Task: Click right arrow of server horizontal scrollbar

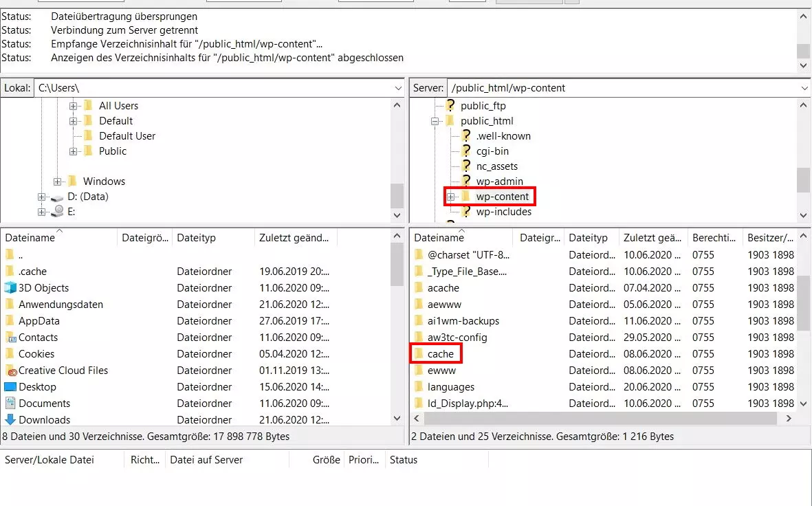Action: pyautogui.click(x=788, y=418)
